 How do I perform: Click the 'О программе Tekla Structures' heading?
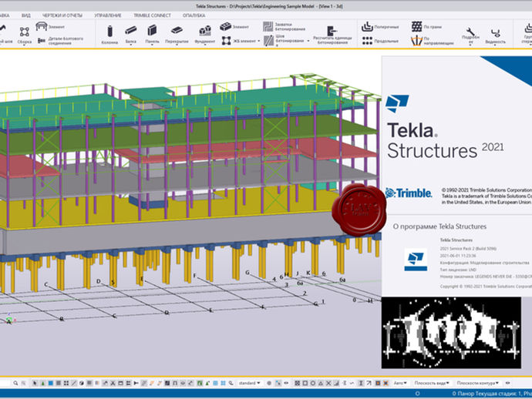(x=439, y=226)
